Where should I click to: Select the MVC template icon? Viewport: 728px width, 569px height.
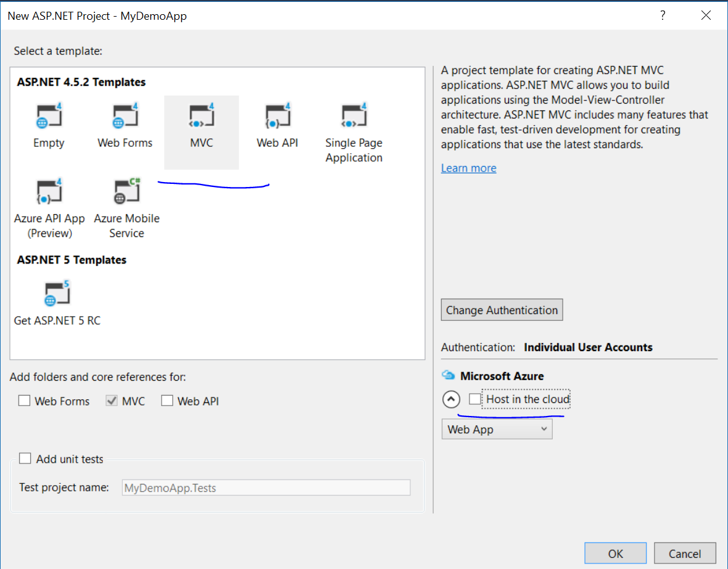pyautogui.click(x=201, y=115)
